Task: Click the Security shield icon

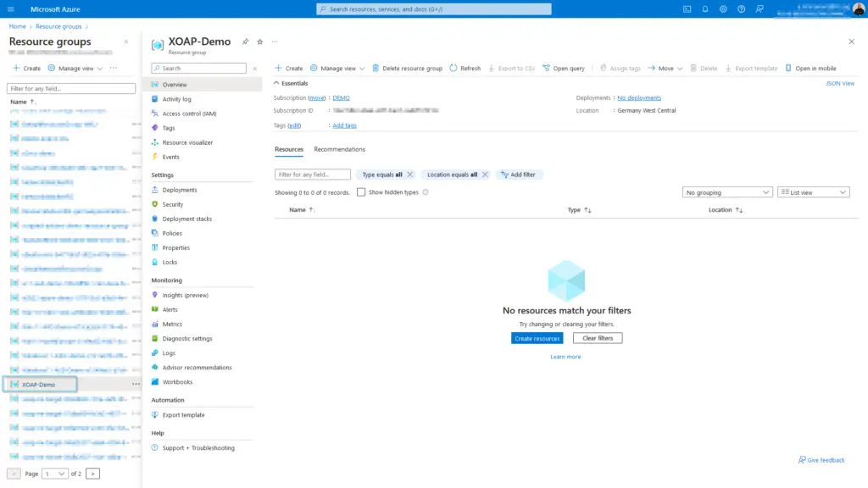Action: point(155,204)
